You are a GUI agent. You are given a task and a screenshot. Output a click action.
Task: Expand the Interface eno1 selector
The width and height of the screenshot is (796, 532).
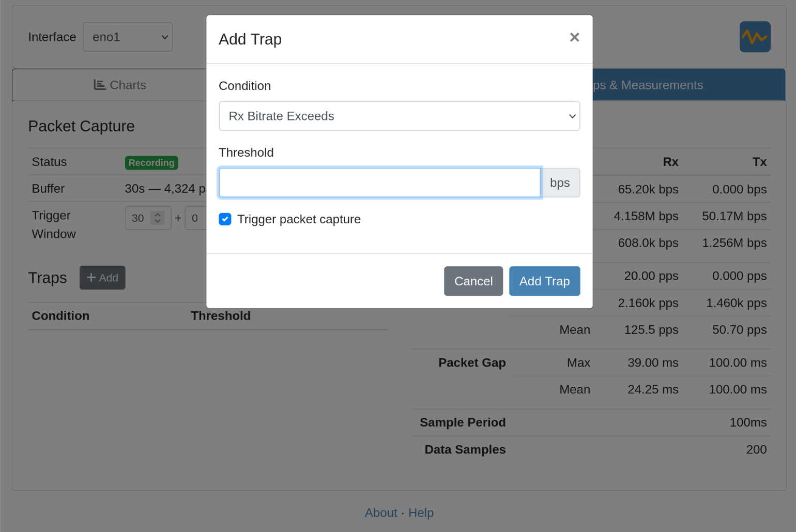(128, 37)
